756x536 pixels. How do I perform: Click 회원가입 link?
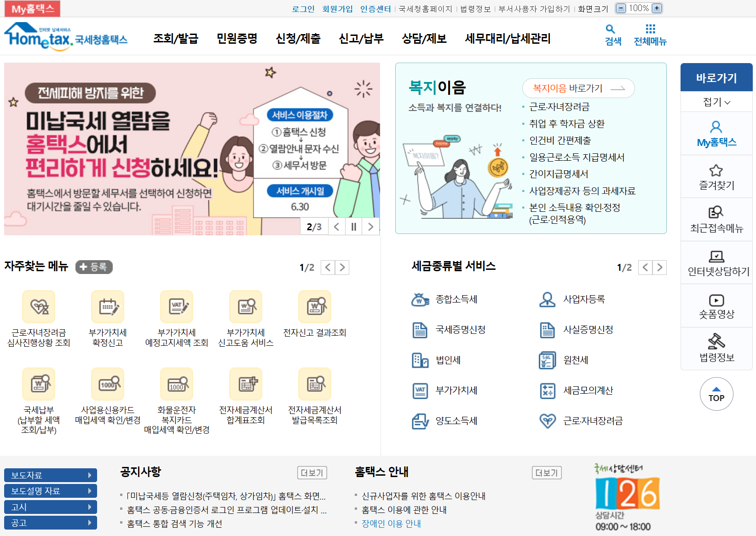point(337,9)
